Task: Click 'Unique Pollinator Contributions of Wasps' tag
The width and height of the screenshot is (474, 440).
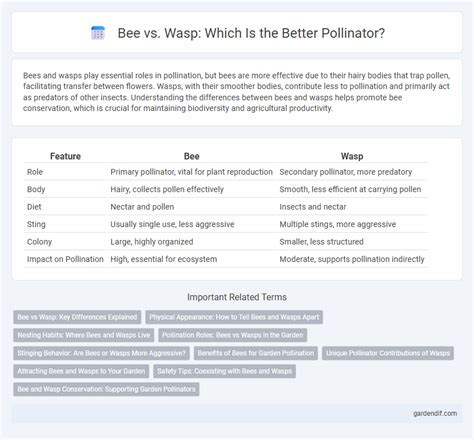Action: pos(388,353)
